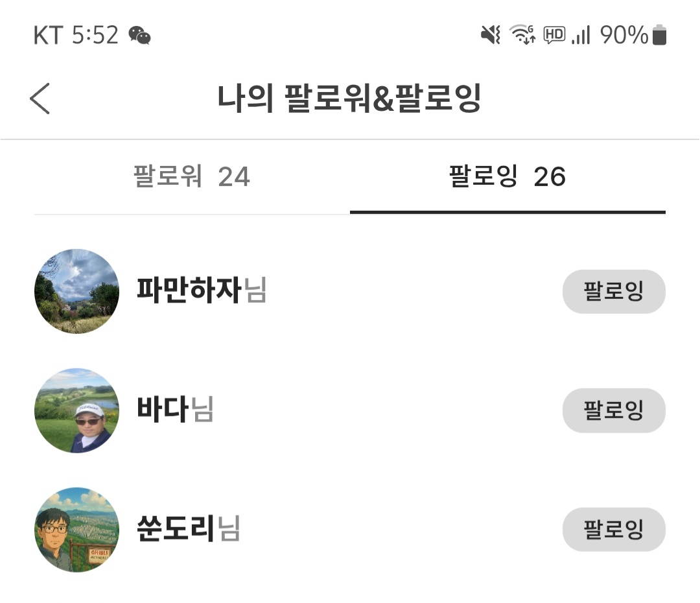The image size is (700, 603).
Task: Tap the 5:52 clock in status bar
Action: 95,35
